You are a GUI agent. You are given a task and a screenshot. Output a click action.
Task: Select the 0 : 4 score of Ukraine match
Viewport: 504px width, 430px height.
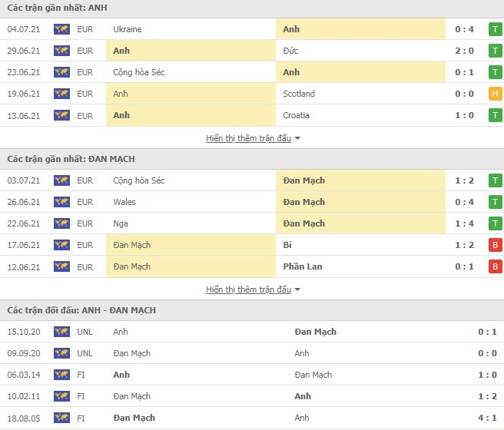(465, 29)
